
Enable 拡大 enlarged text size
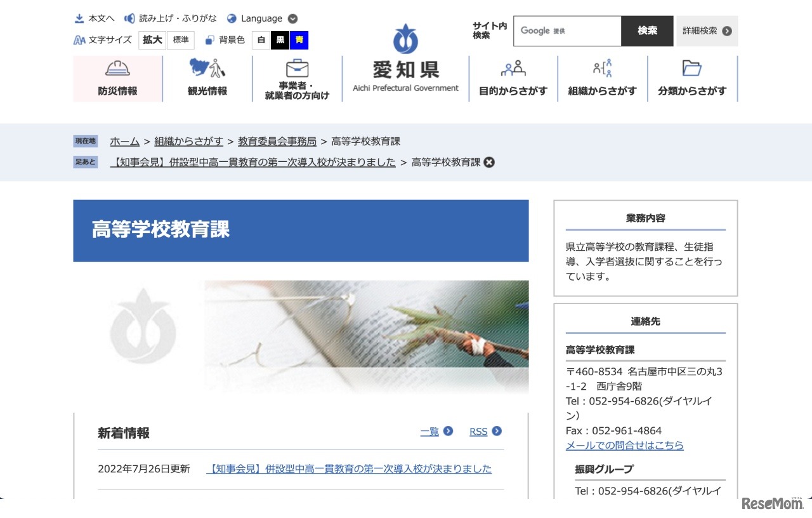152,40
